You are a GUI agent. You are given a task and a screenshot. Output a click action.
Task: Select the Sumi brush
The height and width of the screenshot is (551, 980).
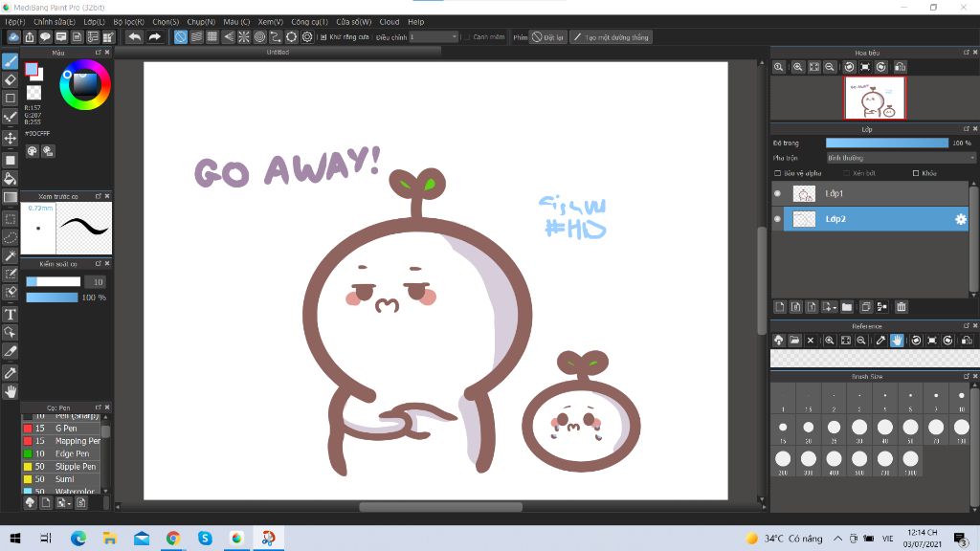(x=61, y=479)
